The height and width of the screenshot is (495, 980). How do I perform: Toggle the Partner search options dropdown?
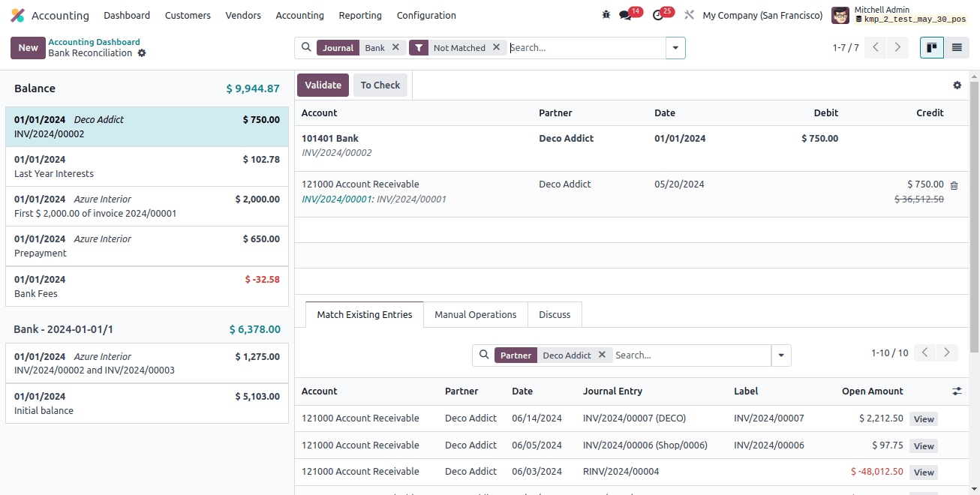pos(781,355)
